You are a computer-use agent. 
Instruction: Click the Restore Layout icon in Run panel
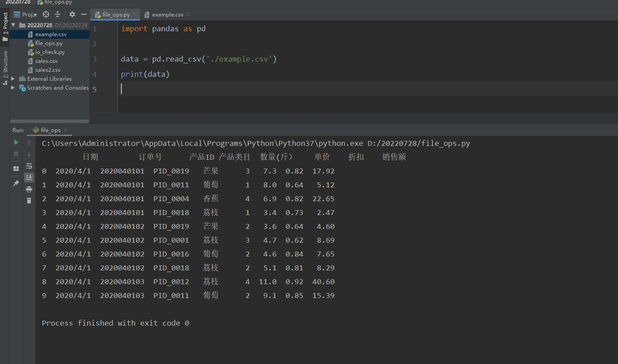tap(16, 169)
